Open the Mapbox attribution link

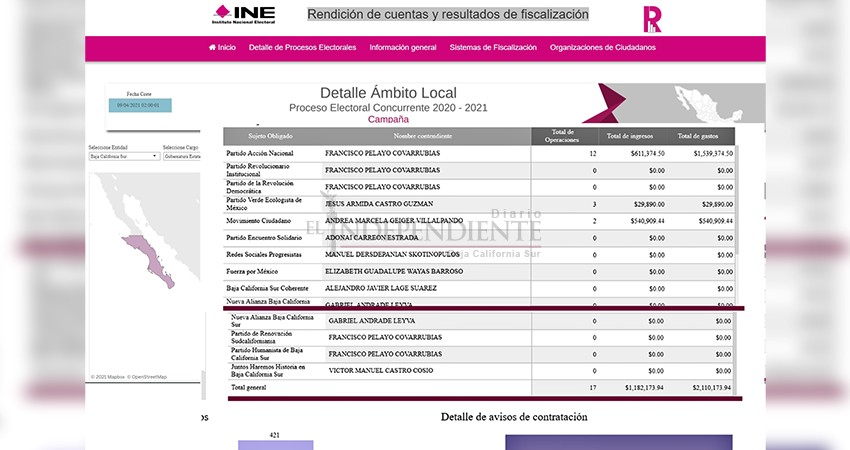point(108,377)
